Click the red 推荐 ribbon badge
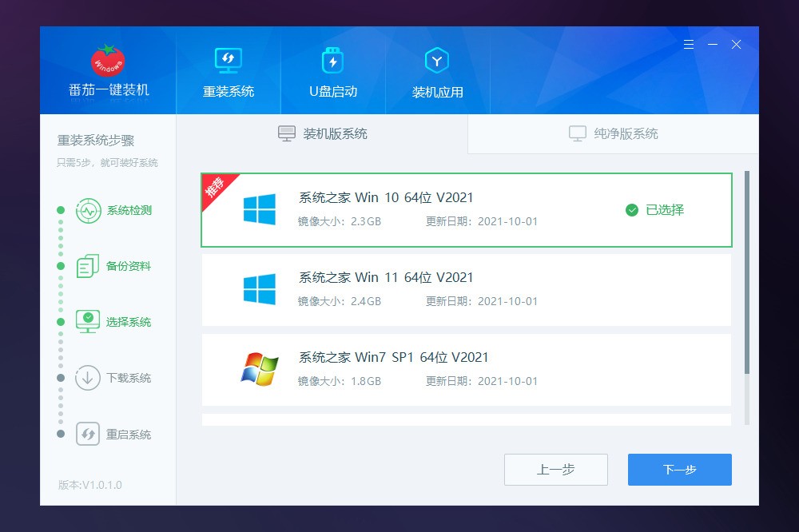Viewport: 799px width, 532px height. (217, 189)
